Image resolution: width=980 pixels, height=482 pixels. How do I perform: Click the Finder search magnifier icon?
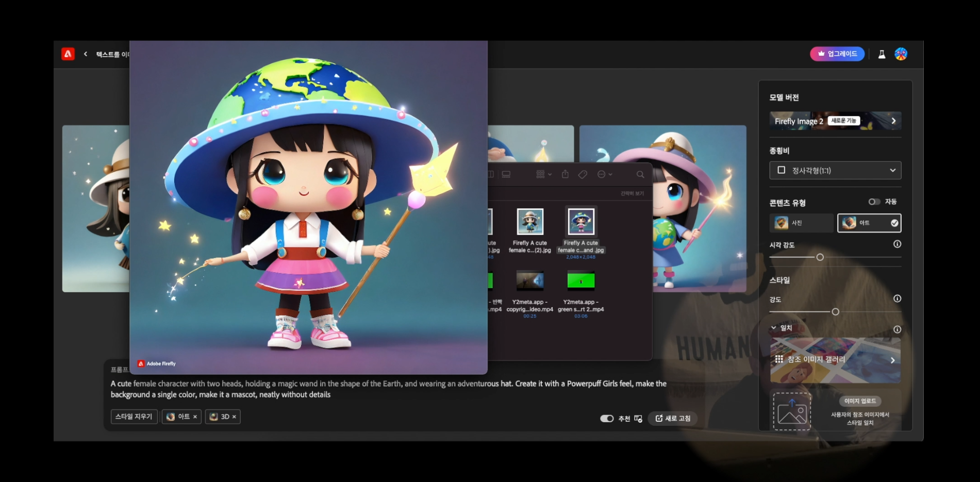(x=640, y=175)
